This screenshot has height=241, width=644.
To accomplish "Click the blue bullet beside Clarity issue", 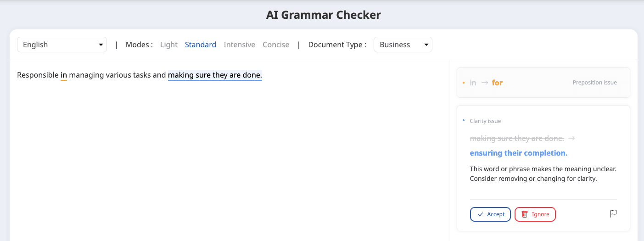I will coord(464,121).
